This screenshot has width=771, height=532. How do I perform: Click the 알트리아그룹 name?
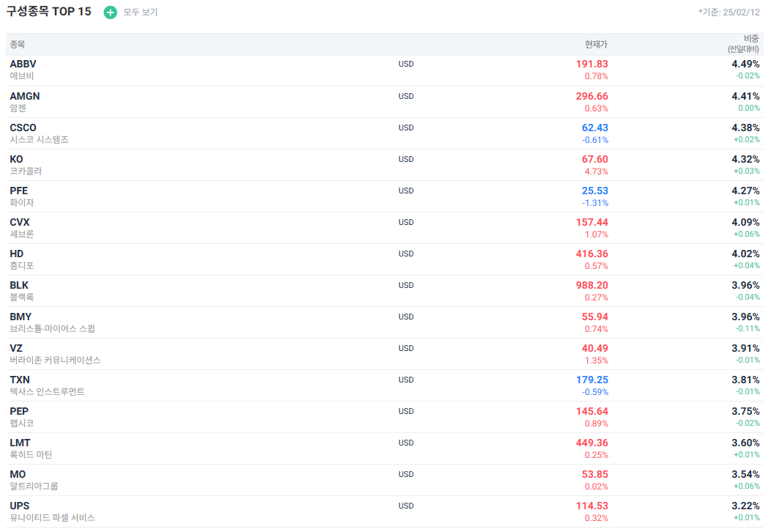tap(34, 485)
